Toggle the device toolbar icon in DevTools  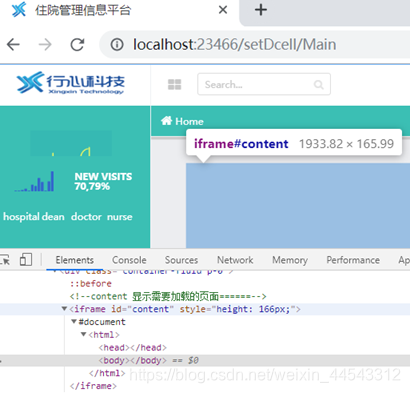(26, 259)
